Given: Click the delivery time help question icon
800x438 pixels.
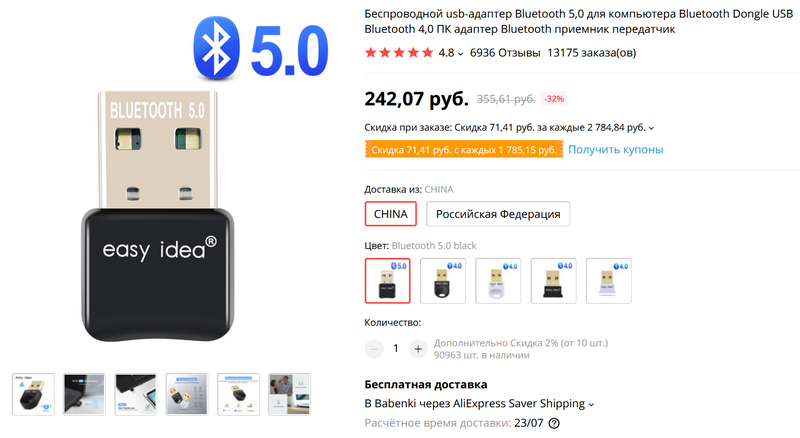Looking at the screenshot, I should pos(555,424).
